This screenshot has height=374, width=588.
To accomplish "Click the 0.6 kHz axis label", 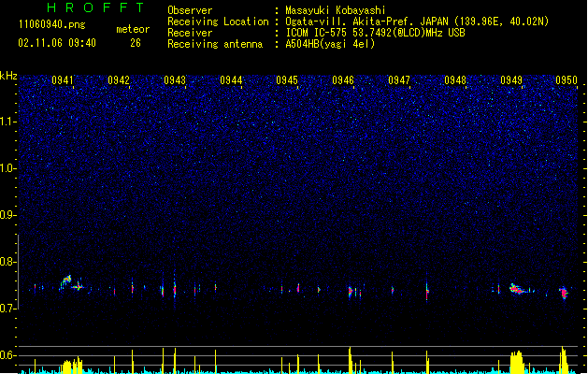I will click(8, 355).
